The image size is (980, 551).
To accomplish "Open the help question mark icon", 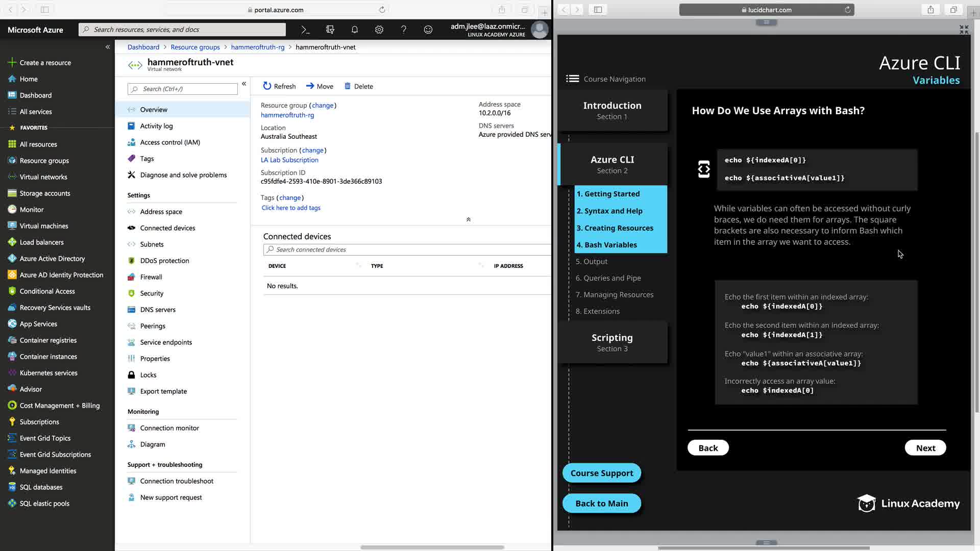I will (x=403, y=30).
